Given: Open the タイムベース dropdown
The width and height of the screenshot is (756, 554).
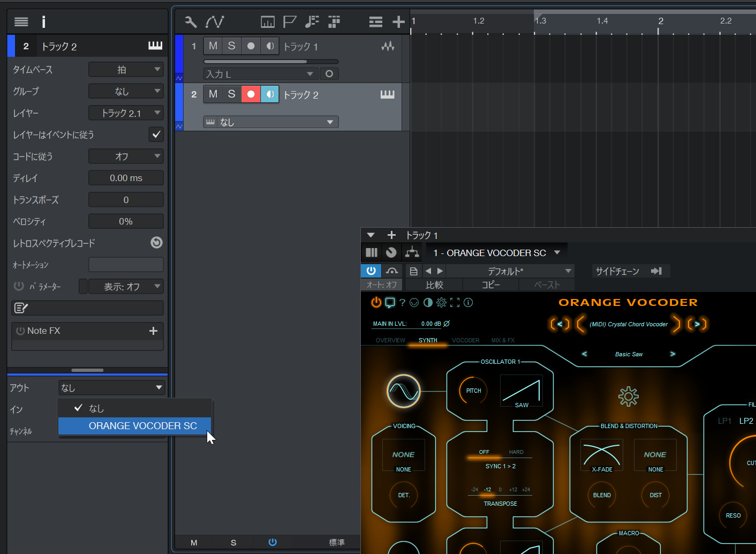Looking at the screenshot, I should coord(126,70).
